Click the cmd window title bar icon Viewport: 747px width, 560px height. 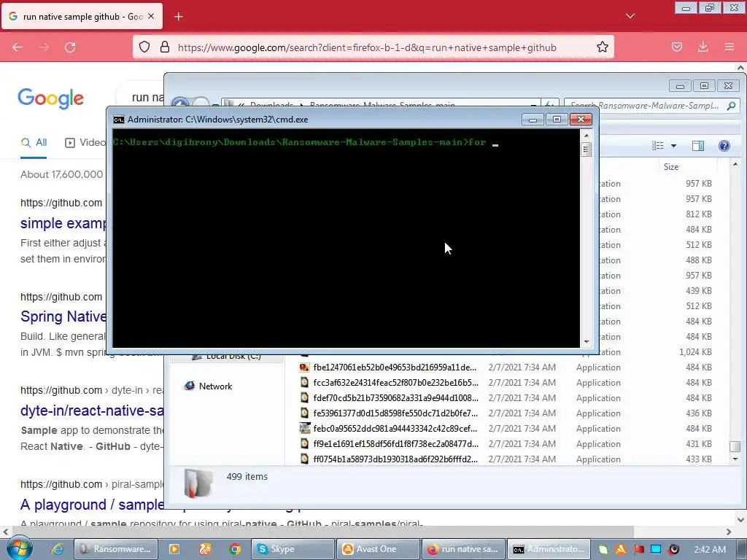point(119,120)
